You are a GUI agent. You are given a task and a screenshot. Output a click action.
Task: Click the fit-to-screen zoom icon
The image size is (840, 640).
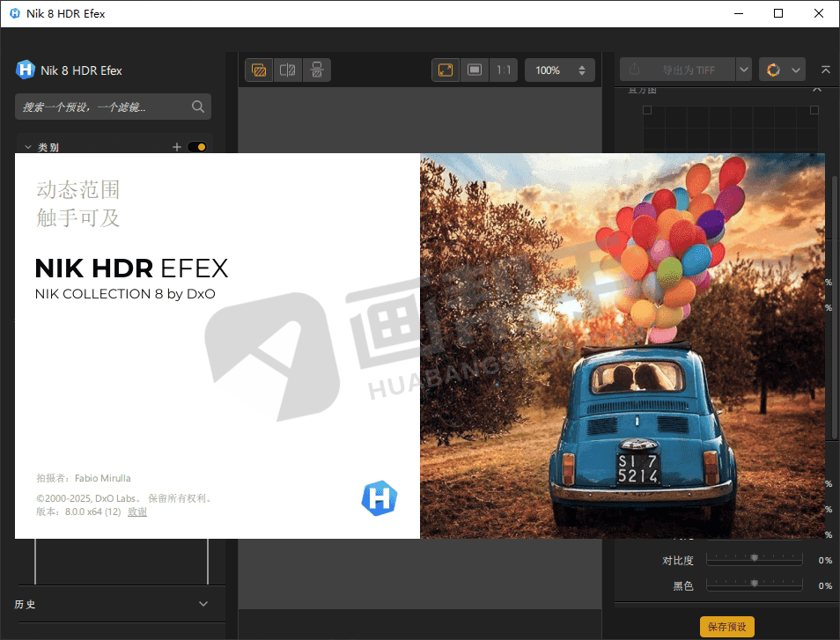pos(446,70)
